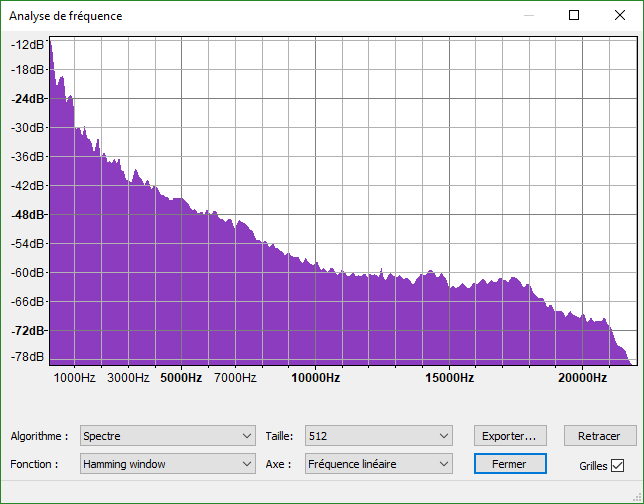Click the purple frequency spectrum plot

click(343, 201)
